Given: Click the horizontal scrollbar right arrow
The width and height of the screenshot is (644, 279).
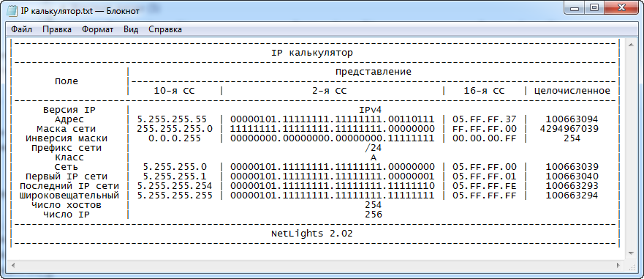Looking at the screenshot, I should pyautogui.click(x=618, y=265).
